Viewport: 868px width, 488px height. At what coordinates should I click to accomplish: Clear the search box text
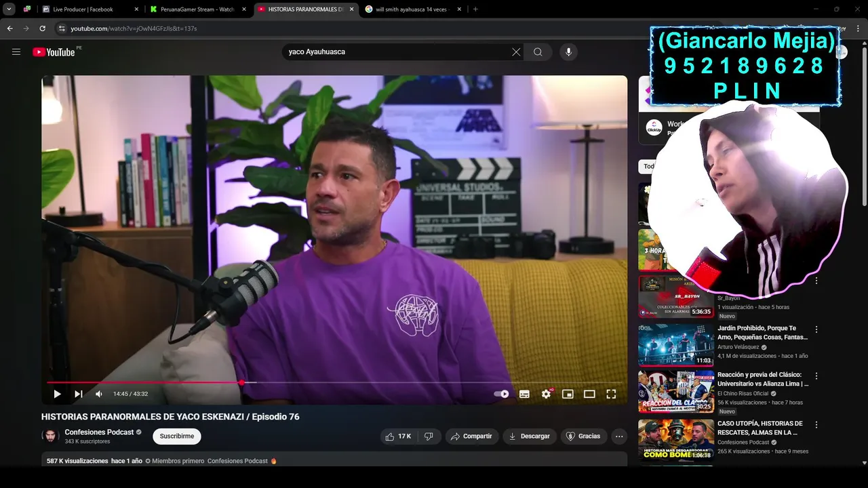pos(516,52)
